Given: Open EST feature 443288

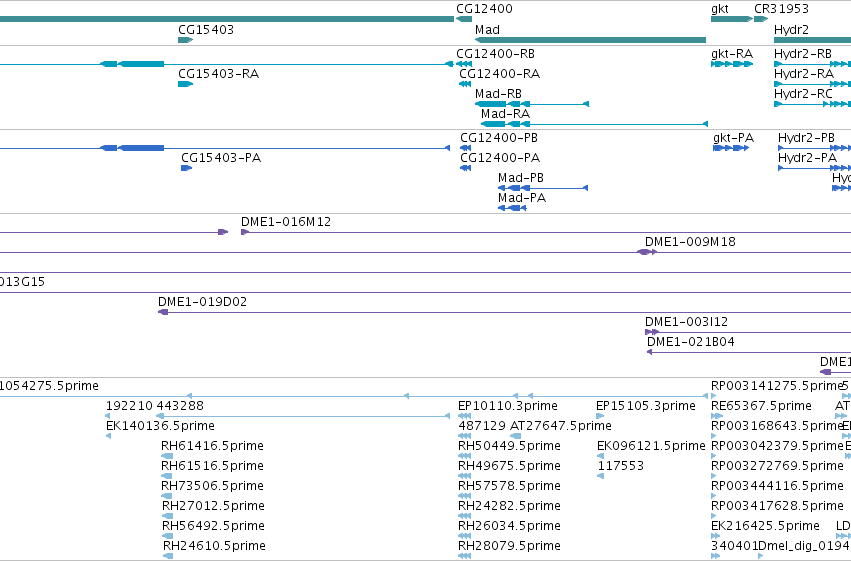Looking at the screenshot, I should coord(303,416).
